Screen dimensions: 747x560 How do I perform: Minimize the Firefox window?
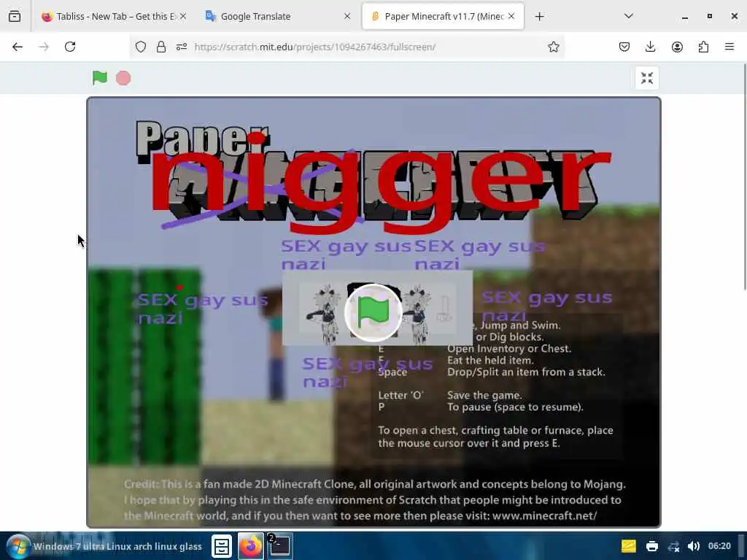point(684,17)
